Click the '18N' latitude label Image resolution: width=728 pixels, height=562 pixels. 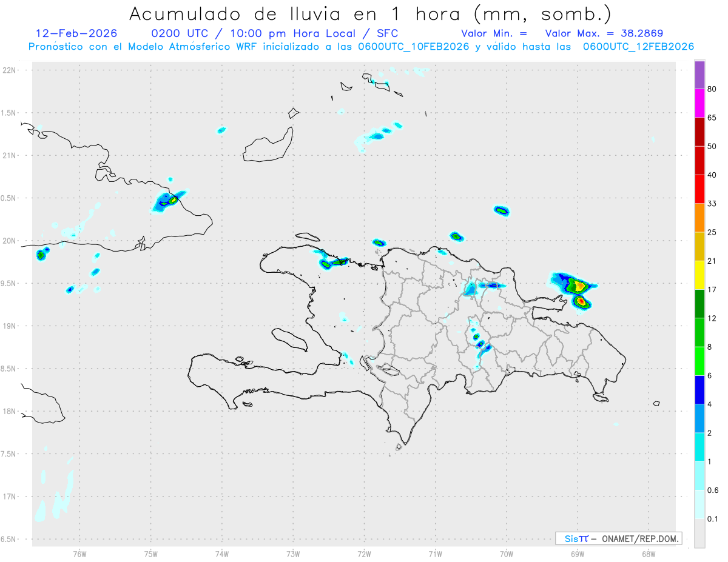click(x=10, y=412)
